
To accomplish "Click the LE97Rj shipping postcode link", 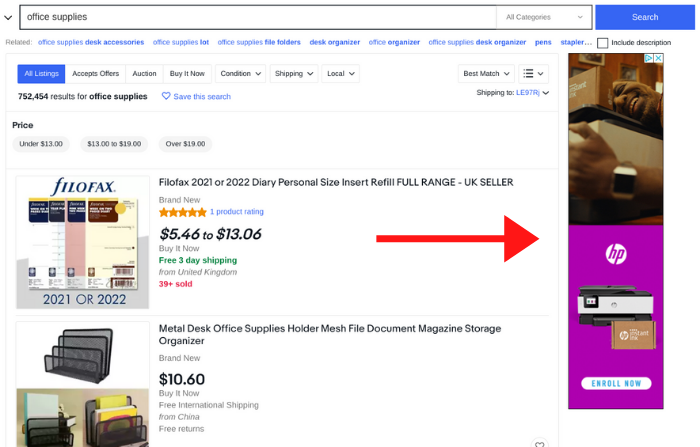I will coord(528,93).
